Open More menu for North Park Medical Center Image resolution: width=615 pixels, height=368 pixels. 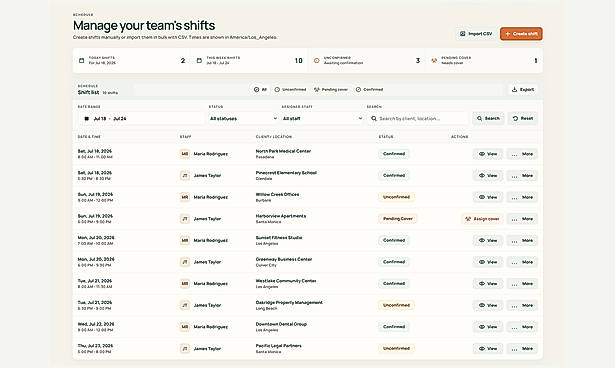click(x=522, y=154)
